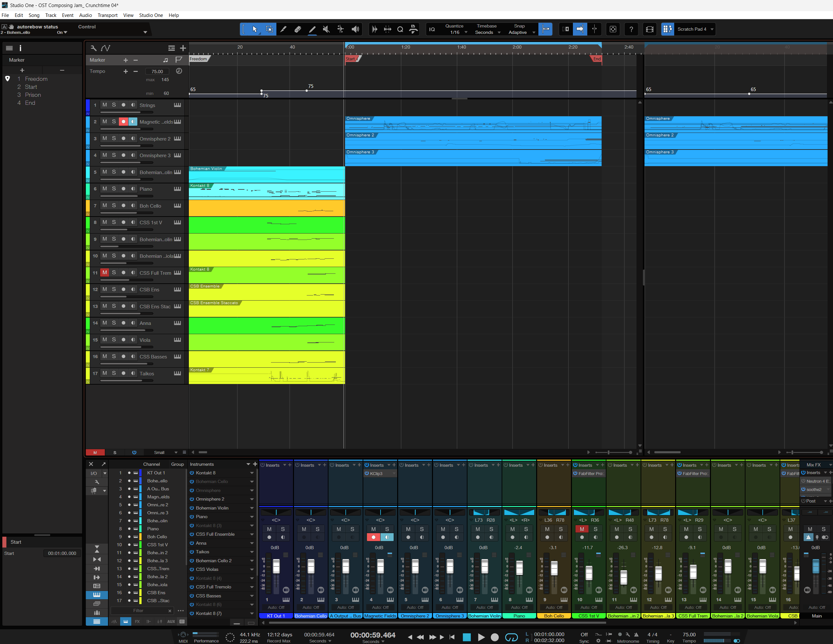Expand Kontakt 8 instrument dropdown arrow
833x644 pixels.
[x=252, y=473]
